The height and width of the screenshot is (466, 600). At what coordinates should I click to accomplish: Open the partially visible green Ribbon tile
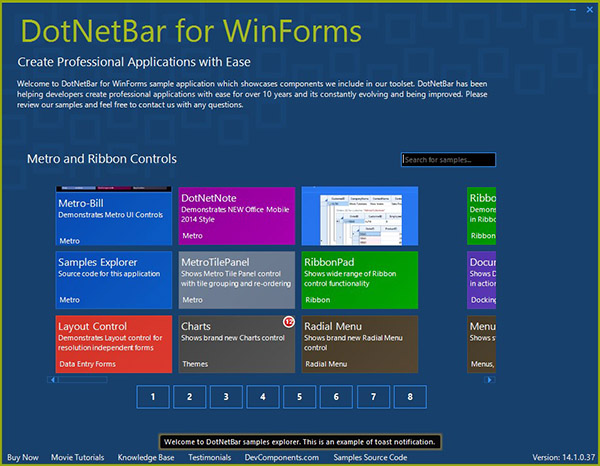[481, 216]
